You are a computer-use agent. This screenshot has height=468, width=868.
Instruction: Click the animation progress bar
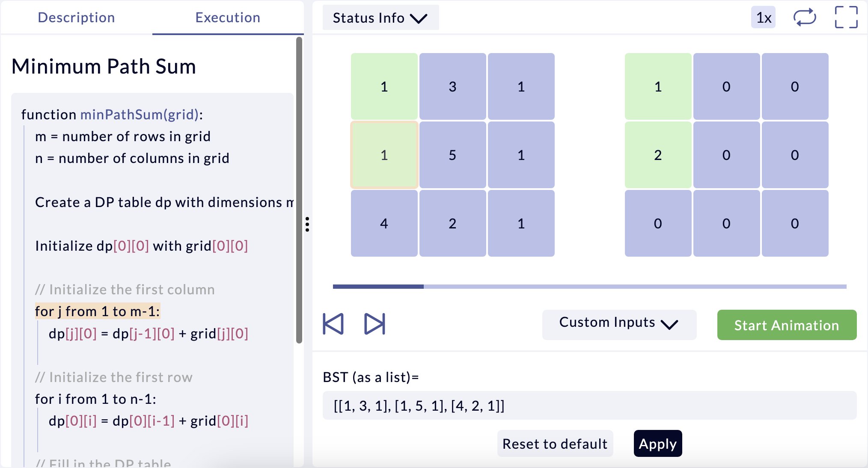tap(590, 287)
